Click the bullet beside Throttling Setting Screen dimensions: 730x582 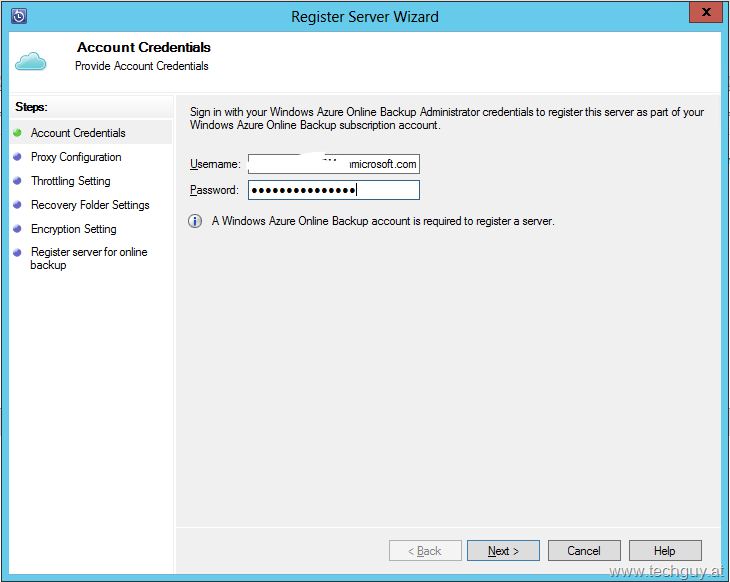[17, 181]
